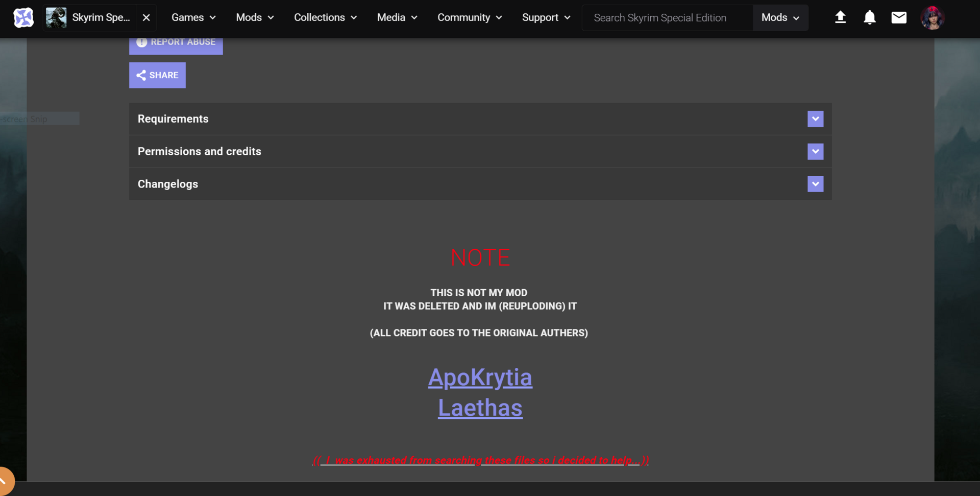The height and width of the screenshot is (496, 980).
Task: Click the "ALL CREDIT GOES TO THE ORIGINAL AUTHERS" text
Action: click(x=479, y=333)
